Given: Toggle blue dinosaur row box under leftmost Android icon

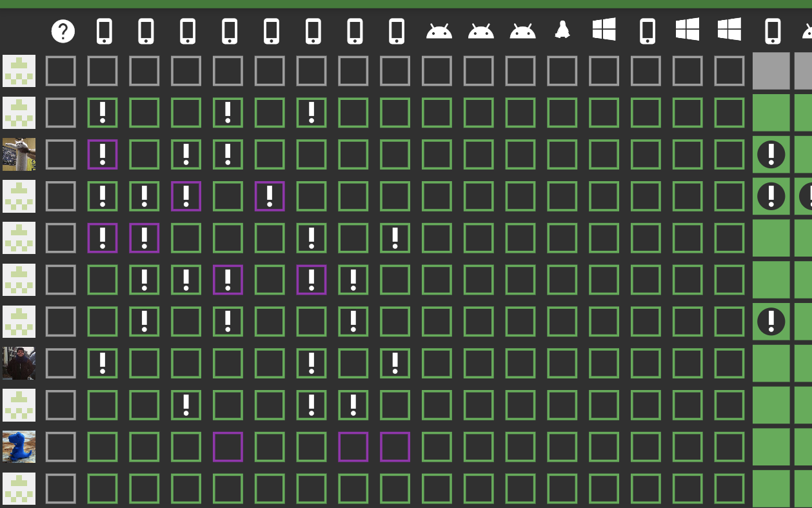Looking at the screenshot, I should (437, 447).
